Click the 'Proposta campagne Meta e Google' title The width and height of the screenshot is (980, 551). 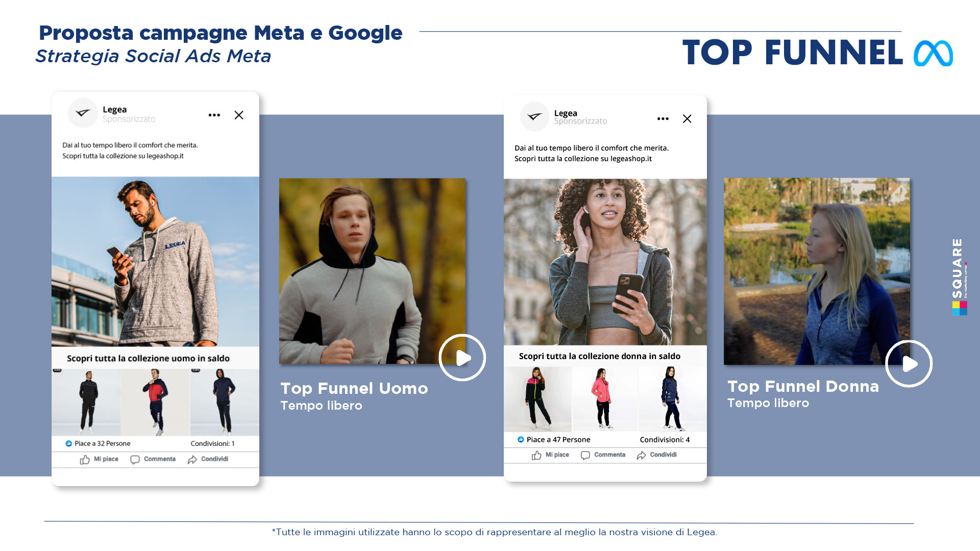pos(220,33)
